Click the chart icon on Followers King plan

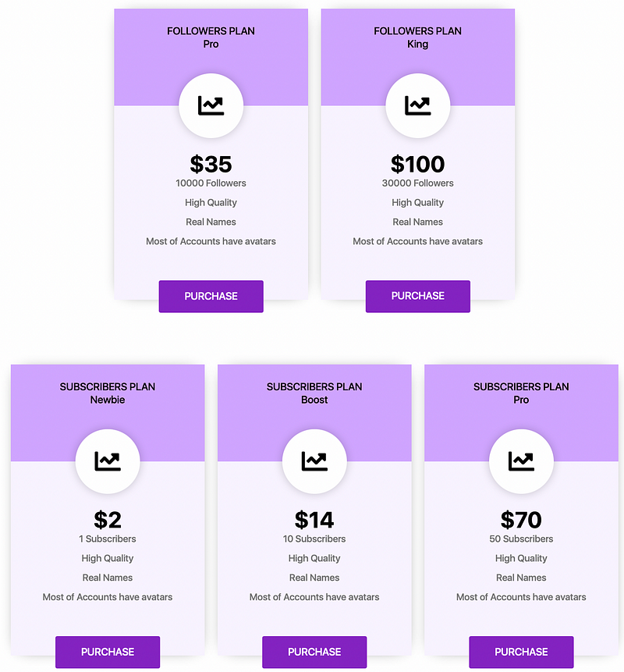tap(417, 106)
